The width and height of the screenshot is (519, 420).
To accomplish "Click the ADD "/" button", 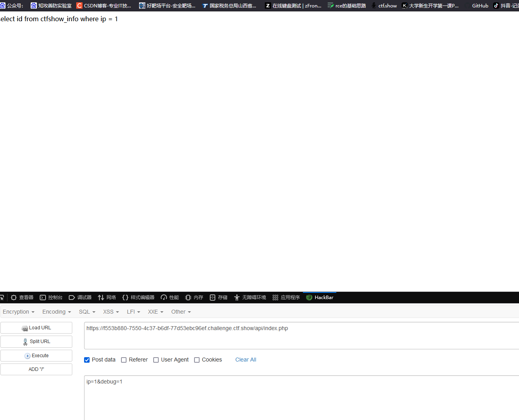I will tap(36, 369).
